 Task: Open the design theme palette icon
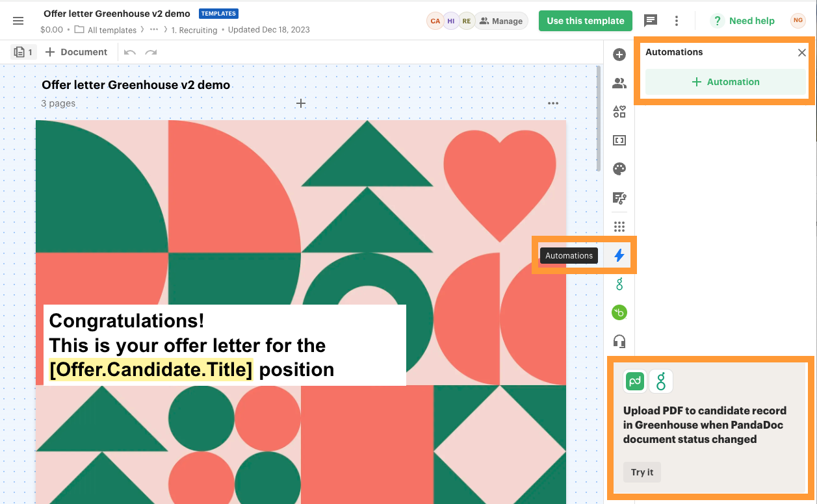tap(619, 169)
